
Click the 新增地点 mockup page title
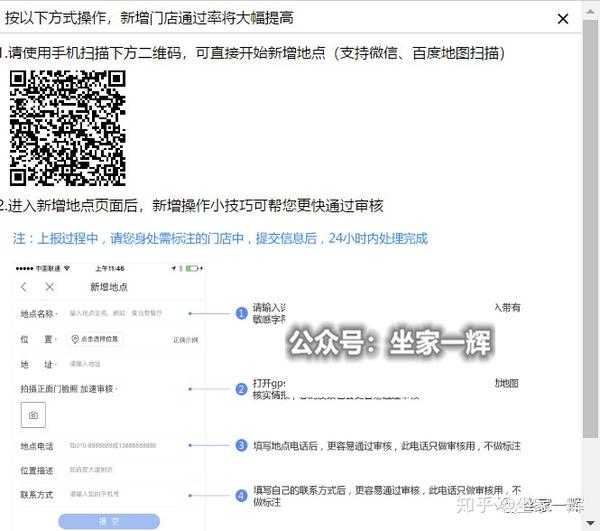pos(109,287)
